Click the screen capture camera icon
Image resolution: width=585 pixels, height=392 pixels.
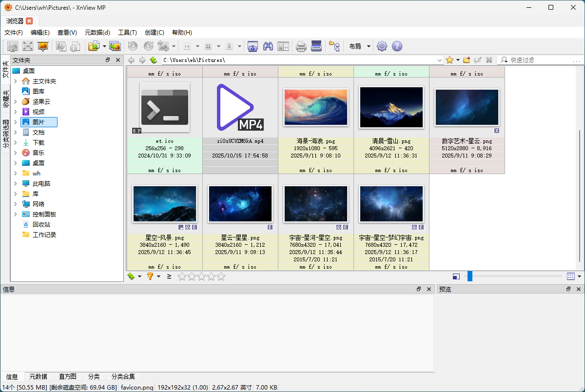(x=253, y=46)
